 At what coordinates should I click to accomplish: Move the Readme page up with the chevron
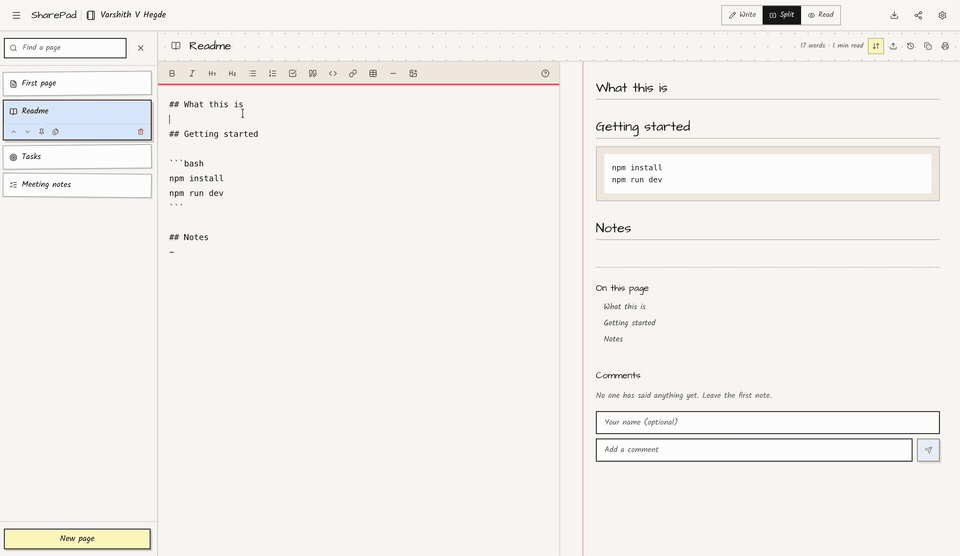tap(13, 132)
